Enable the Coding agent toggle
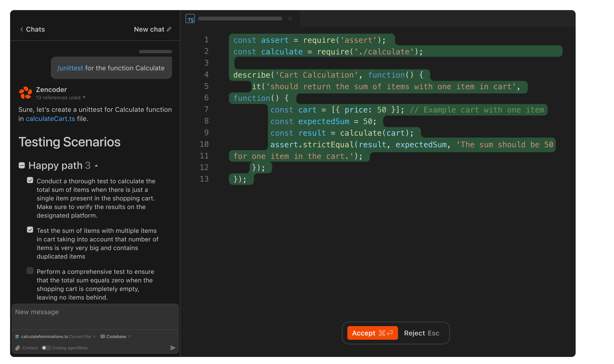The height and width of the screenshot is (364, 614). pos(46,348)
